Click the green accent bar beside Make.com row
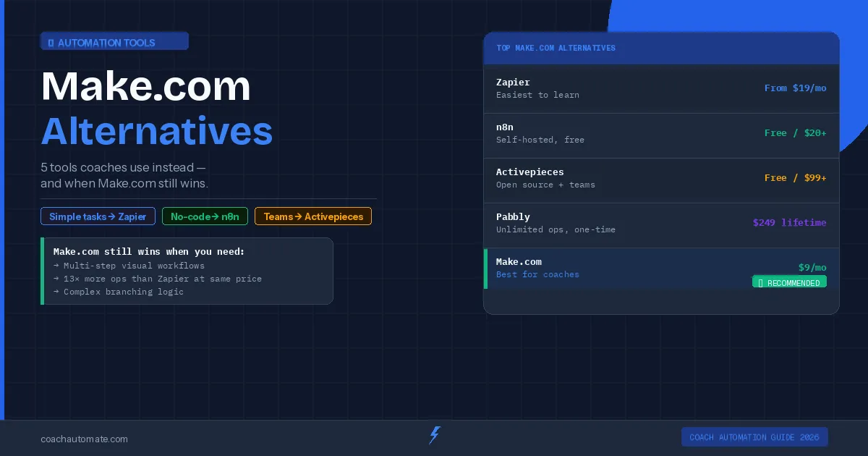The height and width of the screenshot is (456, 868). pos(485,268)
